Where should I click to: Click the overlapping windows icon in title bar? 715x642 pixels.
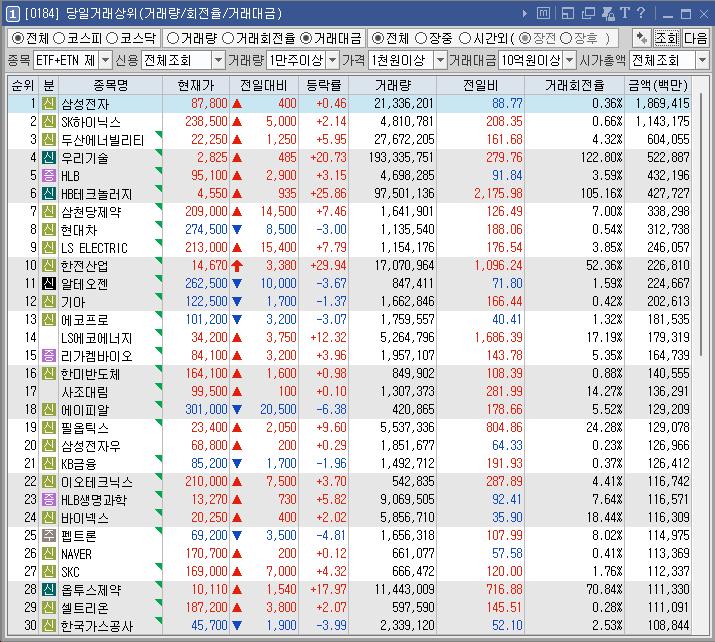(x=588, y=14)
